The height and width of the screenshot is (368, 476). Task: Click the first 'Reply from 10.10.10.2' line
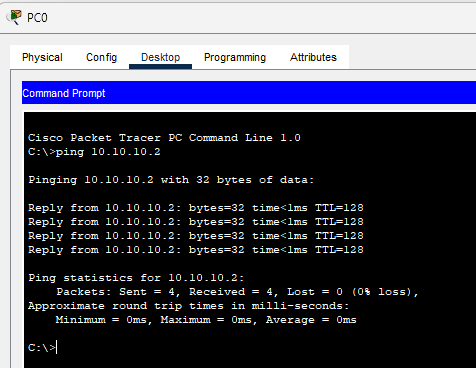196,208
